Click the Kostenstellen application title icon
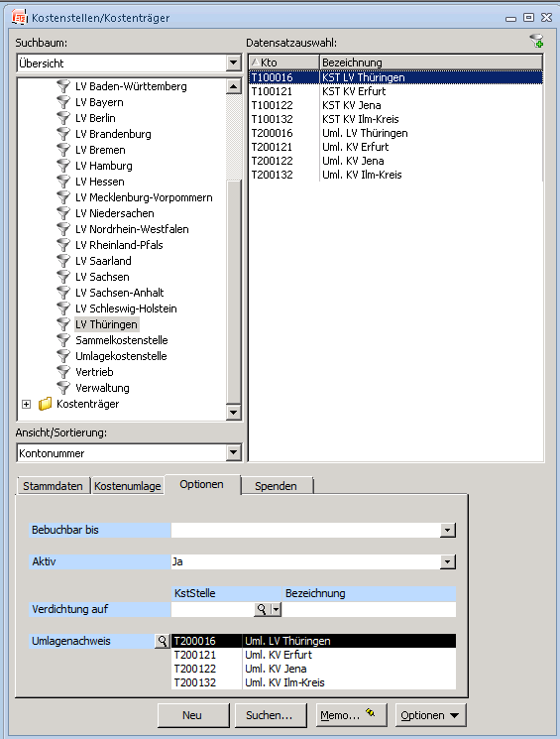 19,18
